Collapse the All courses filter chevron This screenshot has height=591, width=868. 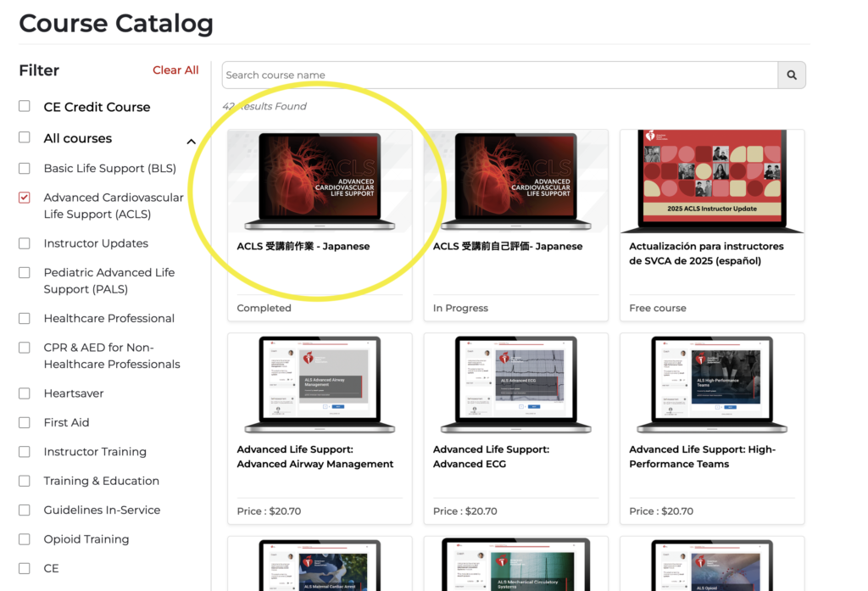tap(191, 142)
